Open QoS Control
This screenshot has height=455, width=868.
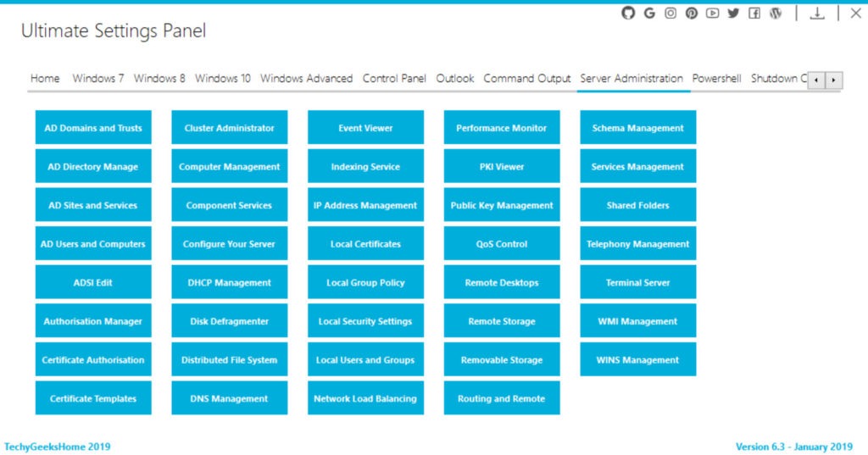[x=502, y=243]
